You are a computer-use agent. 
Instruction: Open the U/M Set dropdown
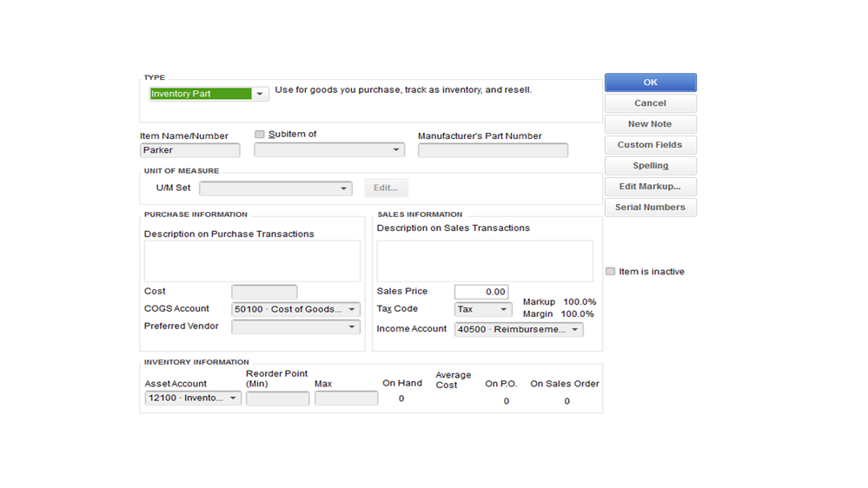click(343, 188)
